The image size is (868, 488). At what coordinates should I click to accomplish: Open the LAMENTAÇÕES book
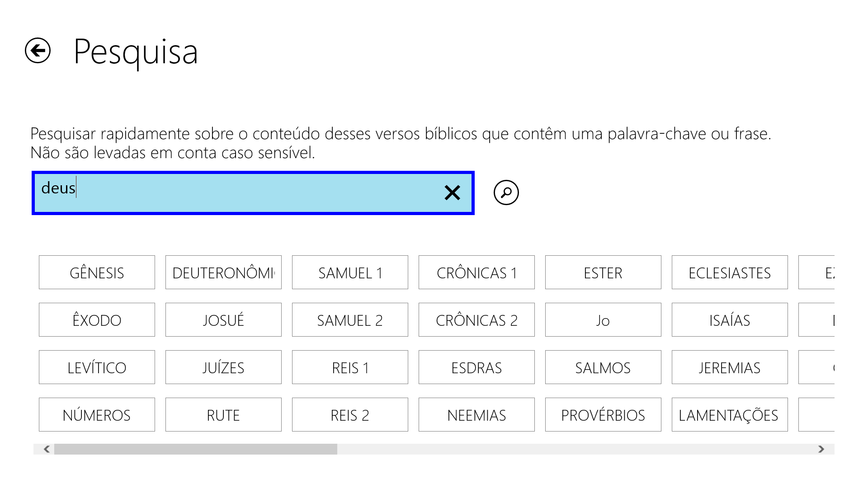point(729,415)
